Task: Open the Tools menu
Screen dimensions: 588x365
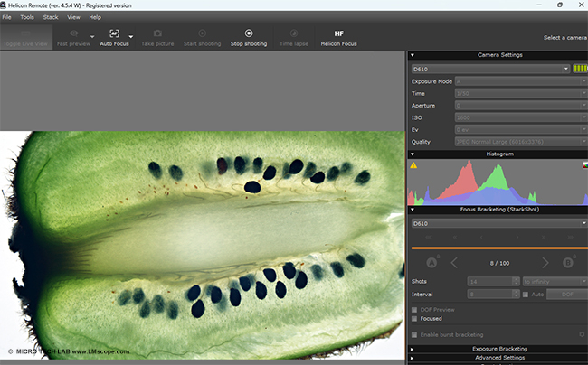Action: point(27,17)
